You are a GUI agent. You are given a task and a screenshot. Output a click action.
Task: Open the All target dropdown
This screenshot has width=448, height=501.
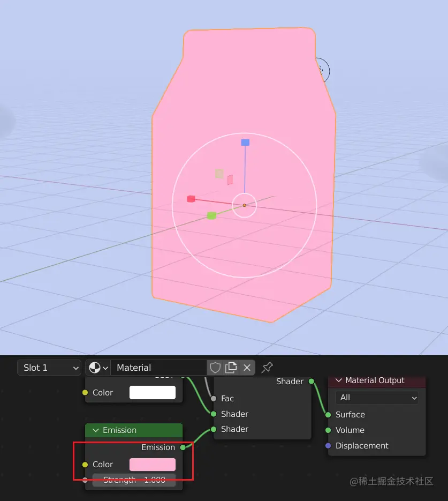[x=377, y=398]
